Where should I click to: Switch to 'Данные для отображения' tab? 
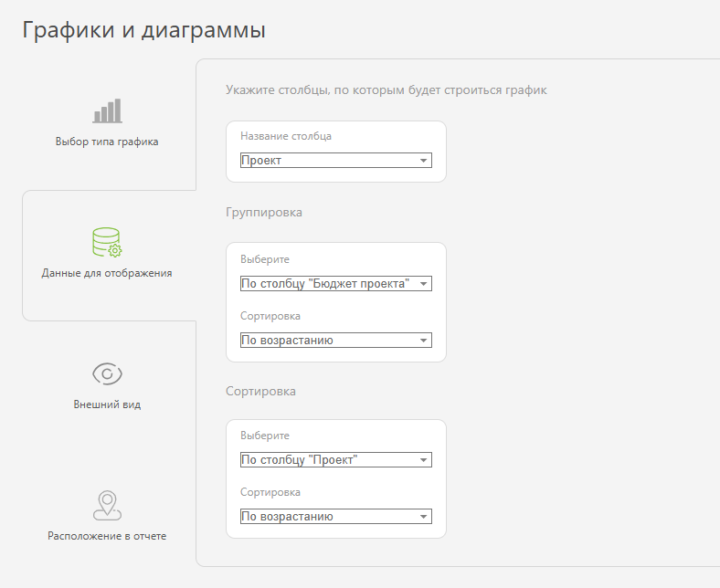tap(107, 273)
